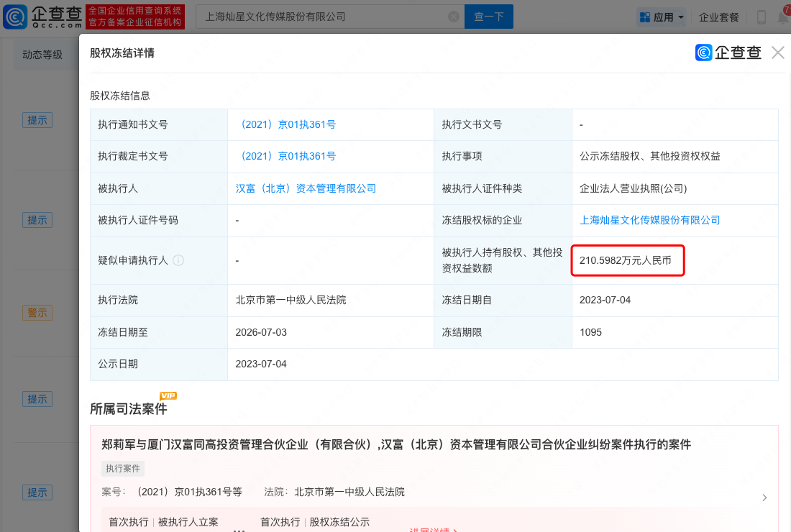Click 首次执行 | 被执行人立案 timeline entry
The image size is (791, 532).
click(x=163, y=522)
